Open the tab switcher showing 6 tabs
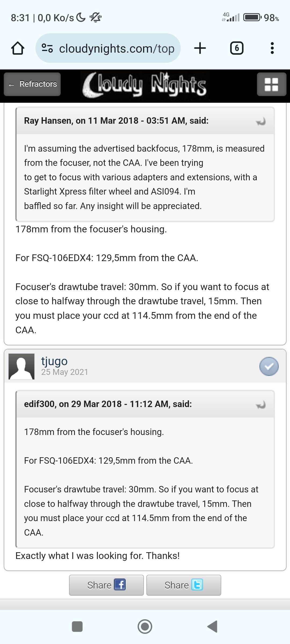The height and width of the screenshot is (644, 290). [x=237, y=48]
